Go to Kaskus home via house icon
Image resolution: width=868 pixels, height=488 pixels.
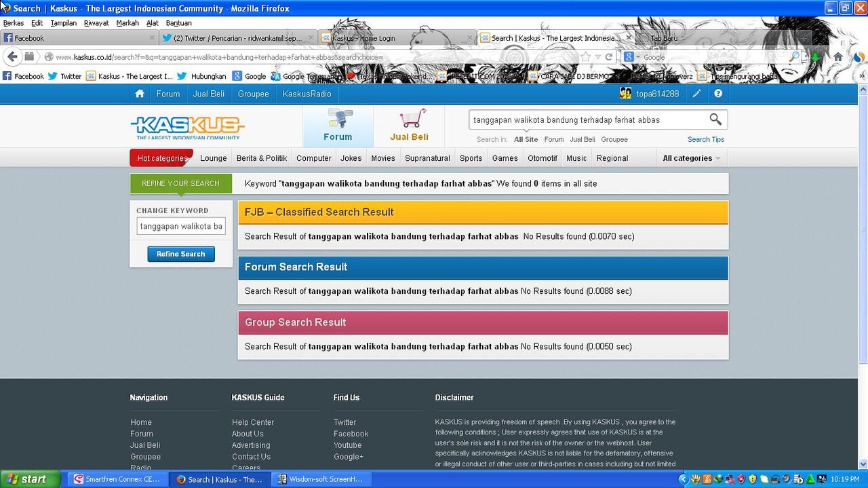pos(140,94)
